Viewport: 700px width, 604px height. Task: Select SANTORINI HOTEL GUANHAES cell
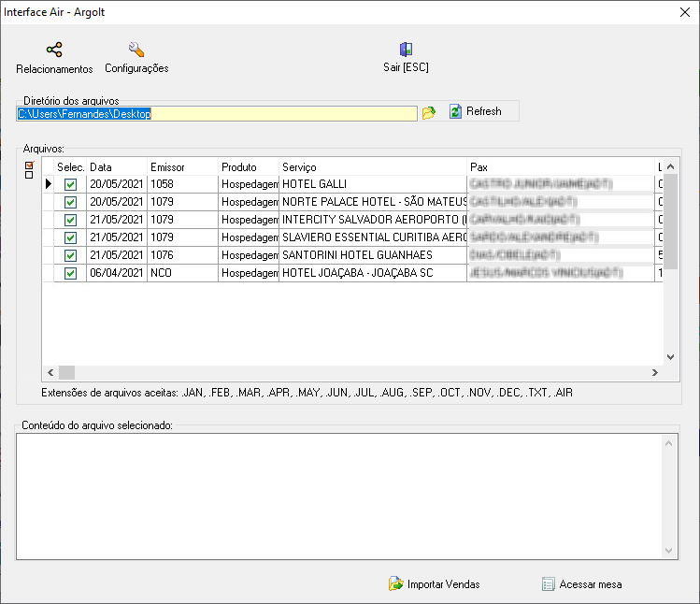[373, 255]
